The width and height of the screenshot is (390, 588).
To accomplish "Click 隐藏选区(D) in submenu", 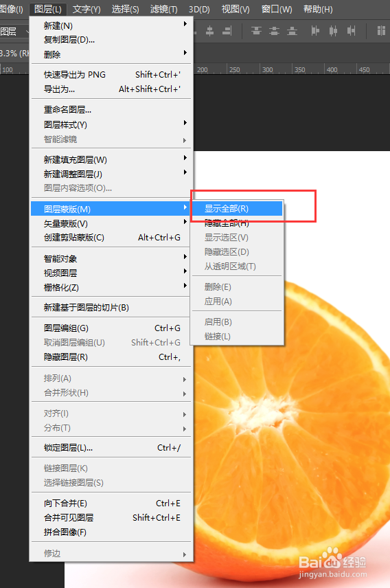I will click(237, 252).
